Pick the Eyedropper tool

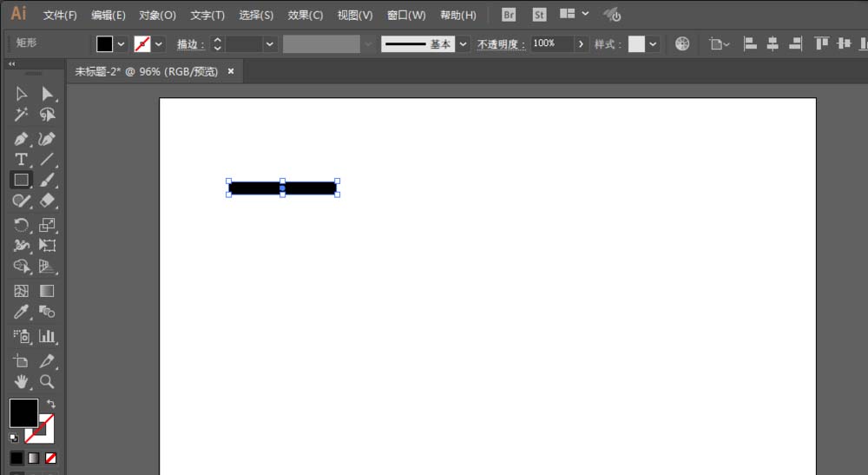point(22,312)
